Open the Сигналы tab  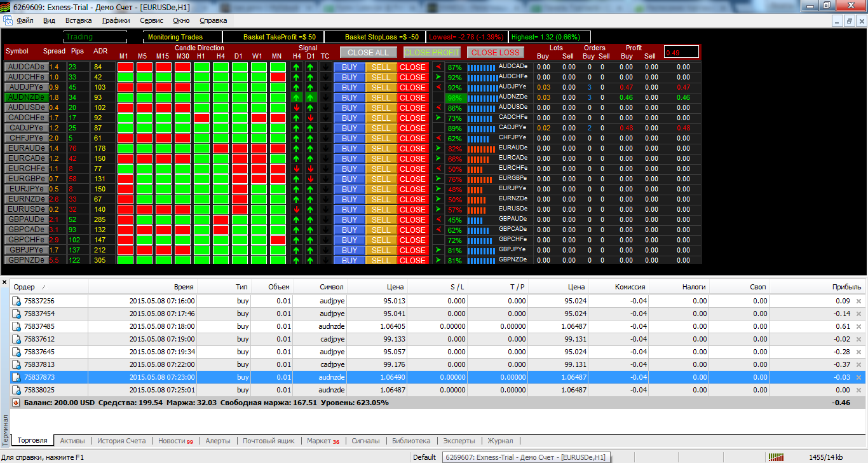(x=365, y=441)
